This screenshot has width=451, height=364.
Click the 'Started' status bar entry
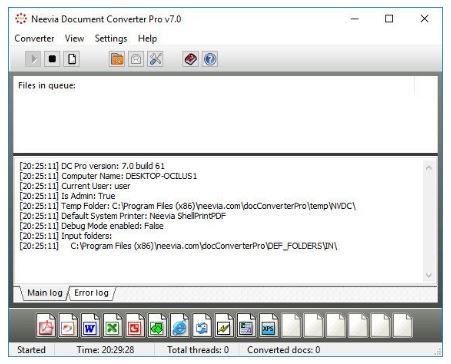click(x=31, y=350)
